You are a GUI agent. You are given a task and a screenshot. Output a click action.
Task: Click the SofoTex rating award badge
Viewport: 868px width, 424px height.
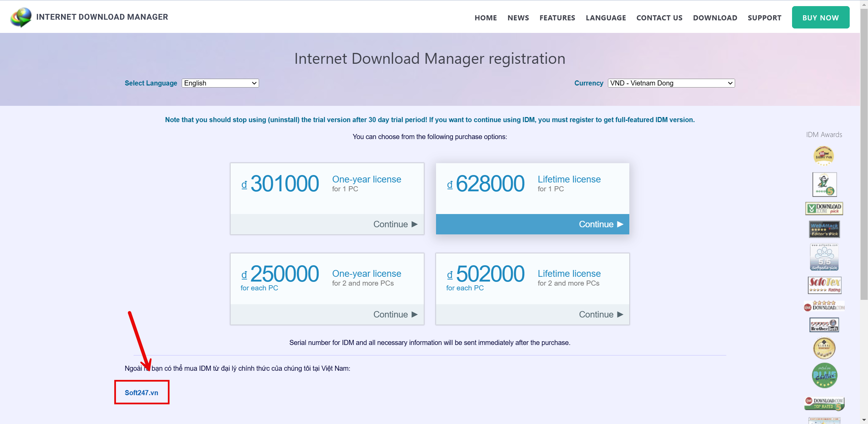pos(825,285)
